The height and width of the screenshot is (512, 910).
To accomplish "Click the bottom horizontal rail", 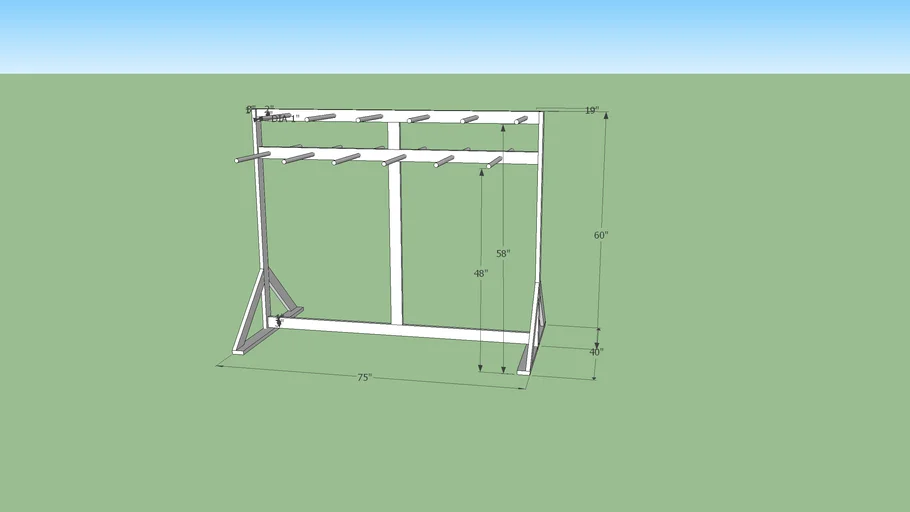I will pos(400,329).
